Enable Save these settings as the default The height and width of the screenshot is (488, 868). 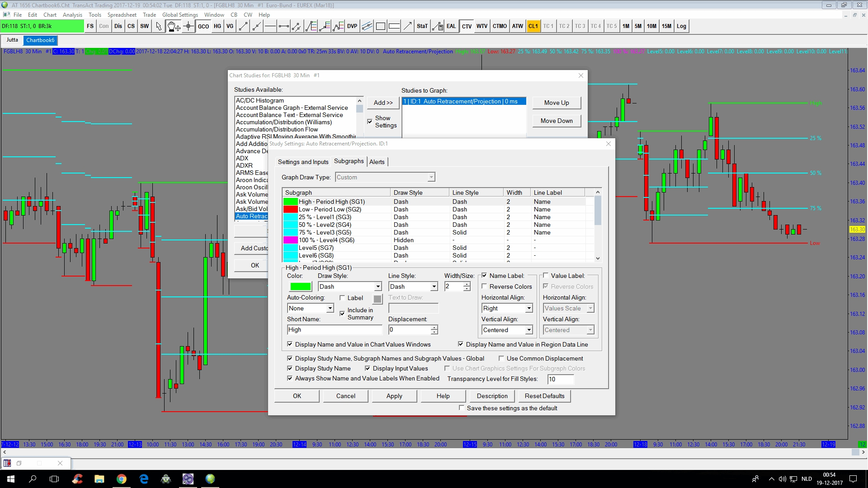click(x=462, y=408)
